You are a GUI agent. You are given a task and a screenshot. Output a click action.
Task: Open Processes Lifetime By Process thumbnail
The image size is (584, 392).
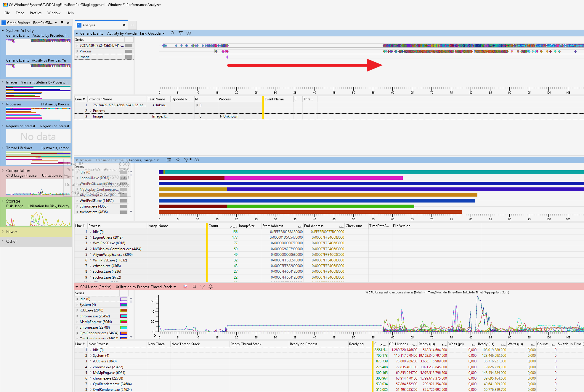(38, 114)
